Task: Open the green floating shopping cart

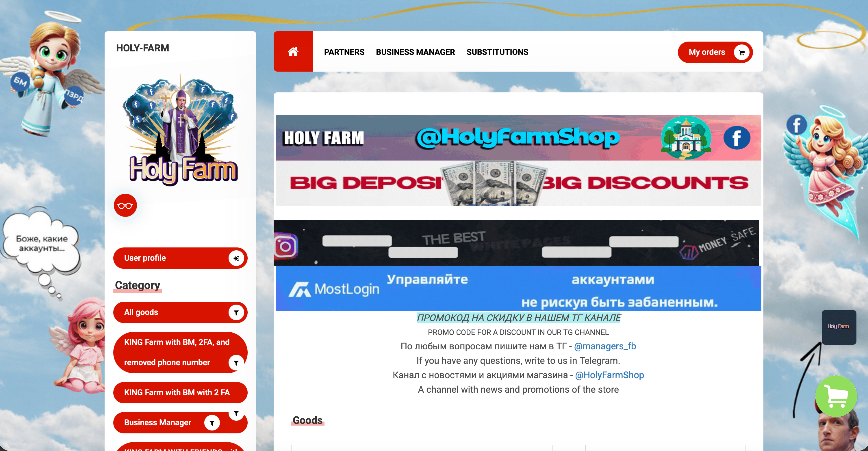Action: (x=836, y=396)
